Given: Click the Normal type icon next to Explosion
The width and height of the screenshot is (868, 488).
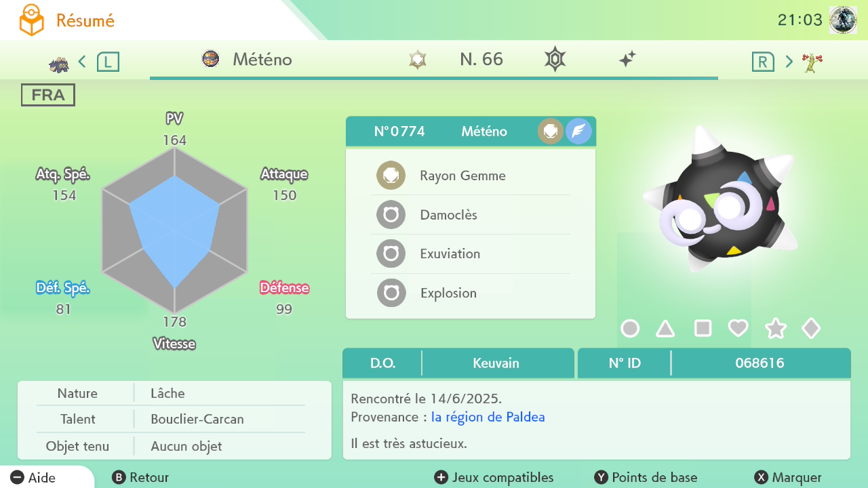Looking at the screenshot, I should (x=391, y=293).
